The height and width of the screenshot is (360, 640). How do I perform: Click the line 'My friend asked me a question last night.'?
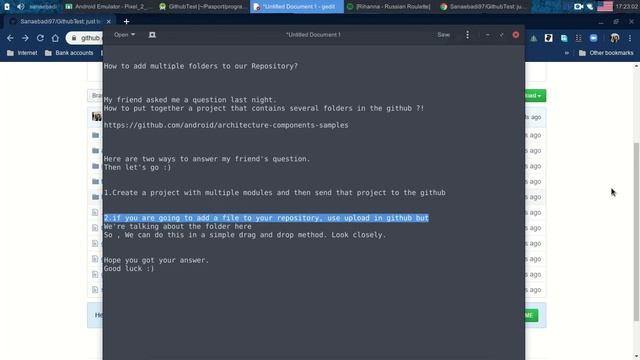190,100
